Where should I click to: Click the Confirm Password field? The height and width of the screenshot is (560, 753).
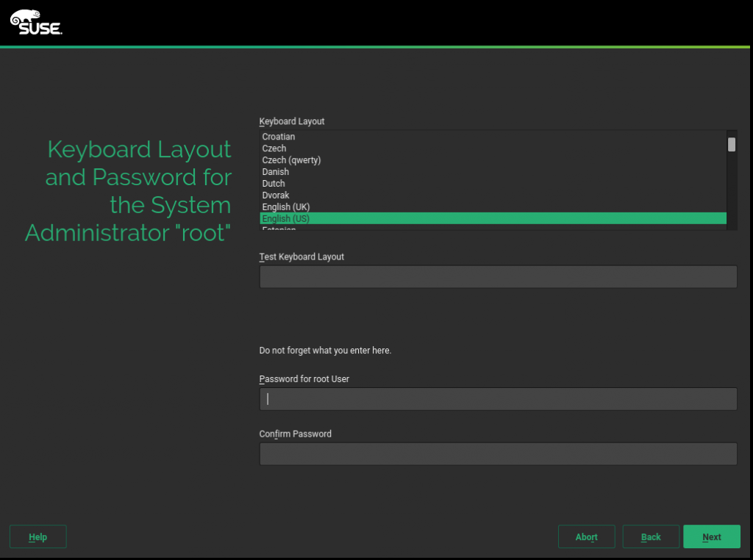tap(498, 453)
